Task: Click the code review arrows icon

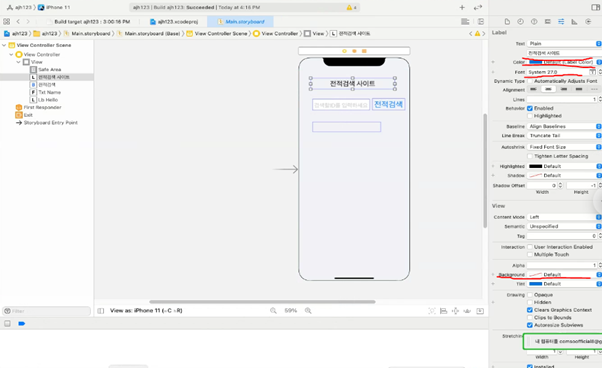Action: [x=478, y=7]
